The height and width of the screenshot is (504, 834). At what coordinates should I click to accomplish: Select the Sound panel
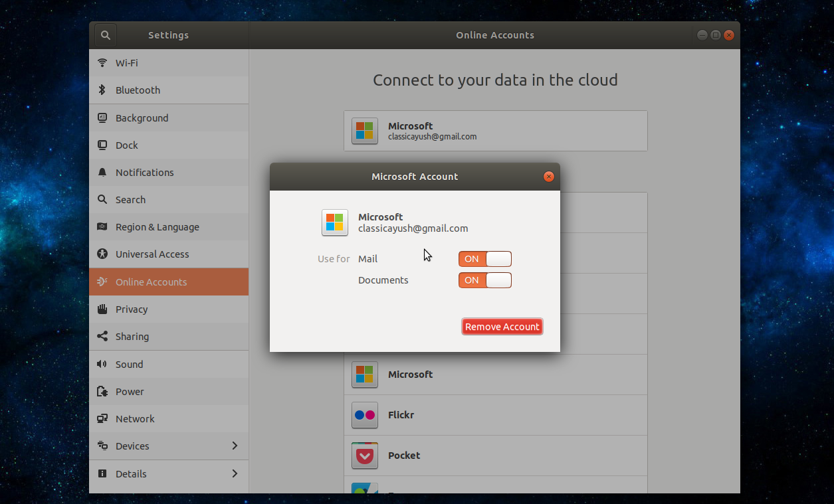169,364
